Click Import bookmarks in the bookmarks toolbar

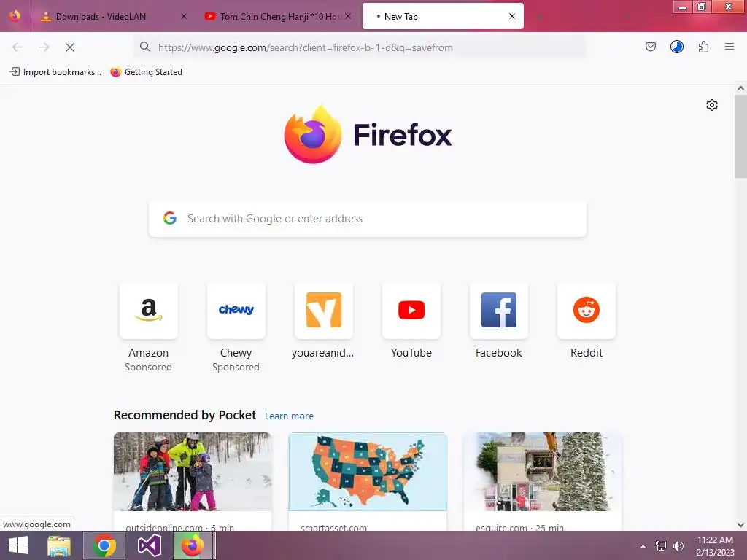pos(55,72)
